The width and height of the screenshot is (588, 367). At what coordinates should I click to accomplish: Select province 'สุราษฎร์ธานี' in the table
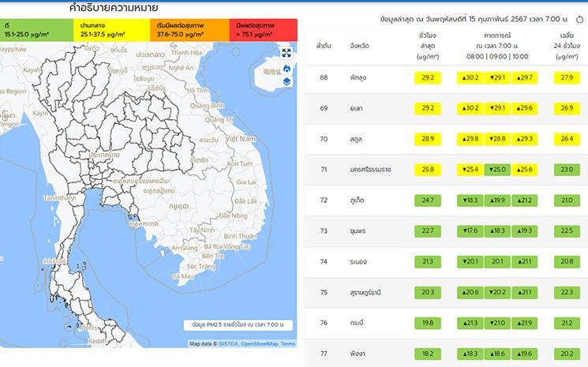coord(365,292)
